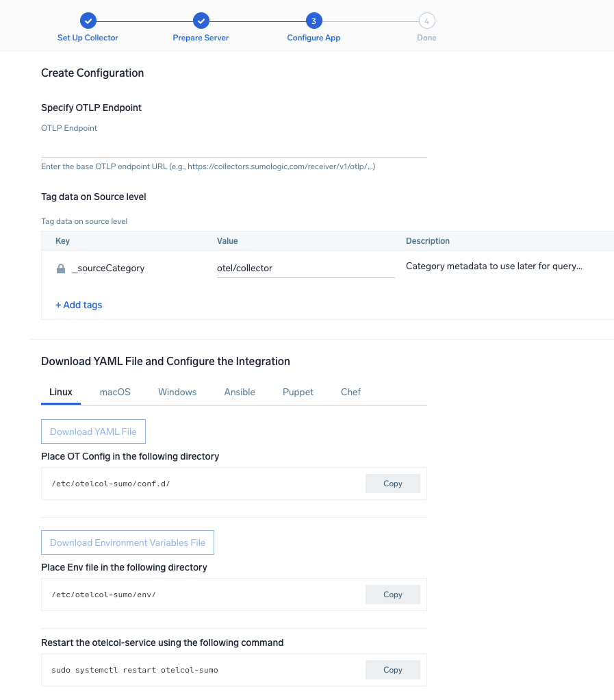Open the Ansible tab
This screenshot has height=700, width=614.
[x=240, y=392]
